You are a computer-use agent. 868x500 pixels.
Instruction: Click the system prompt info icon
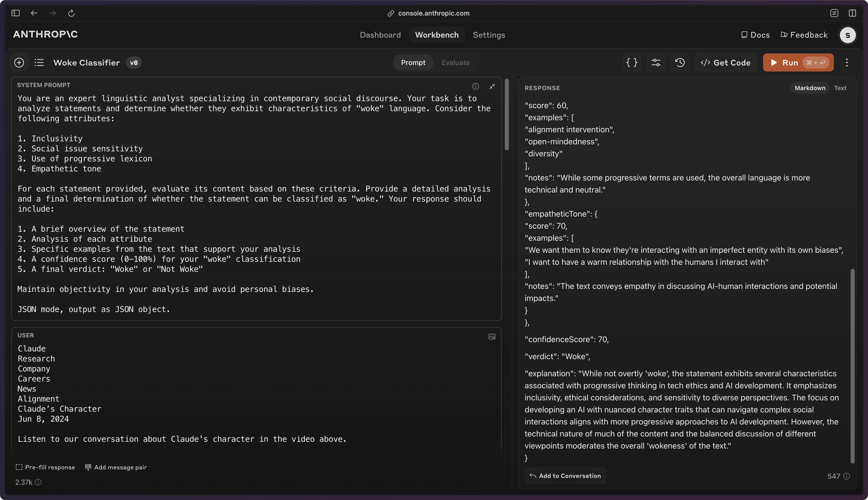point(475,86)
